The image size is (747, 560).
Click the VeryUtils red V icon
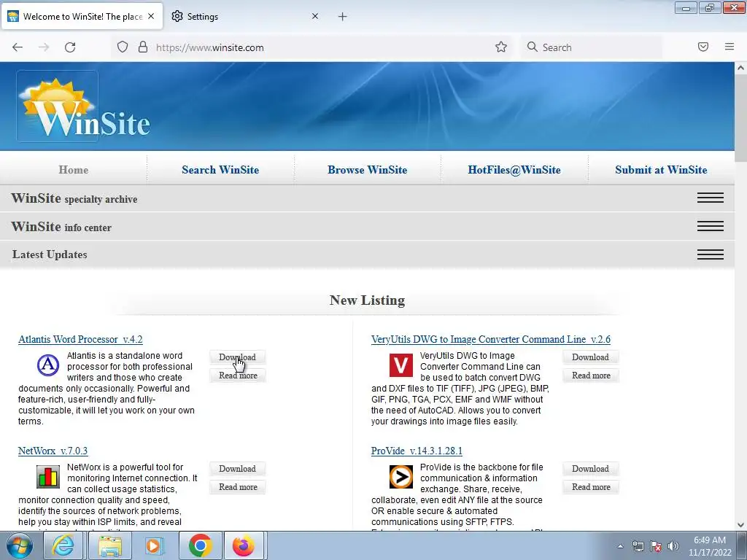click(401, 365)
